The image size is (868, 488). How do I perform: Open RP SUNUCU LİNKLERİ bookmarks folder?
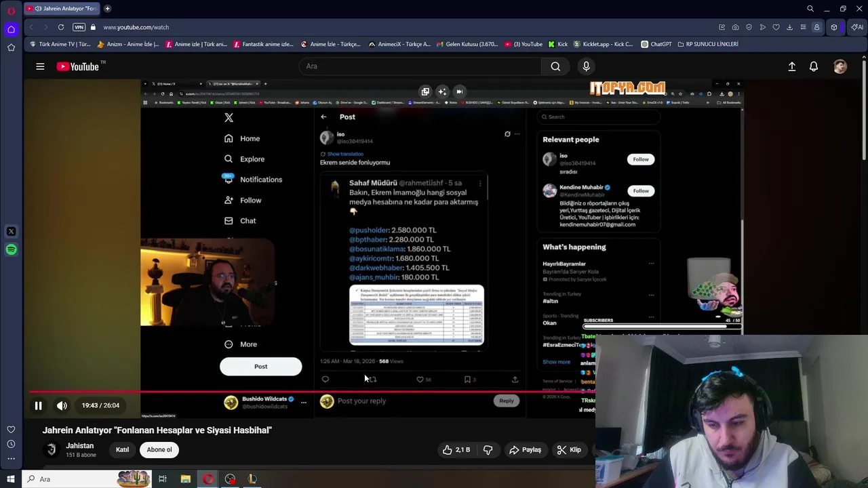[707, 44]
